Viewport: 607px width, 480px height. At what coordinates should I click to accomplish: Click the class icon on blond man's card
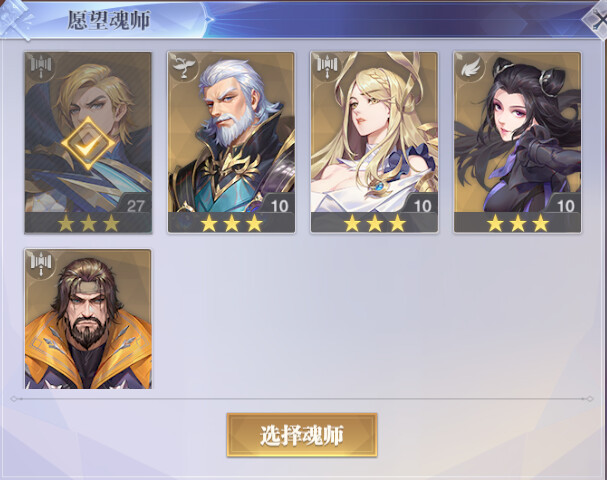[41, 68]
